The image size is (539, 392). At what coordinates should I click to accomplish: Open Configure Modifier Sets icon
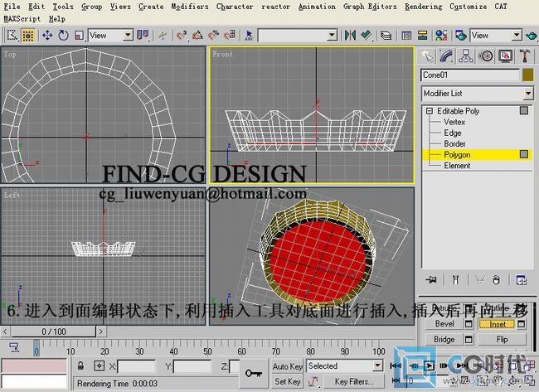pos(521,280)
